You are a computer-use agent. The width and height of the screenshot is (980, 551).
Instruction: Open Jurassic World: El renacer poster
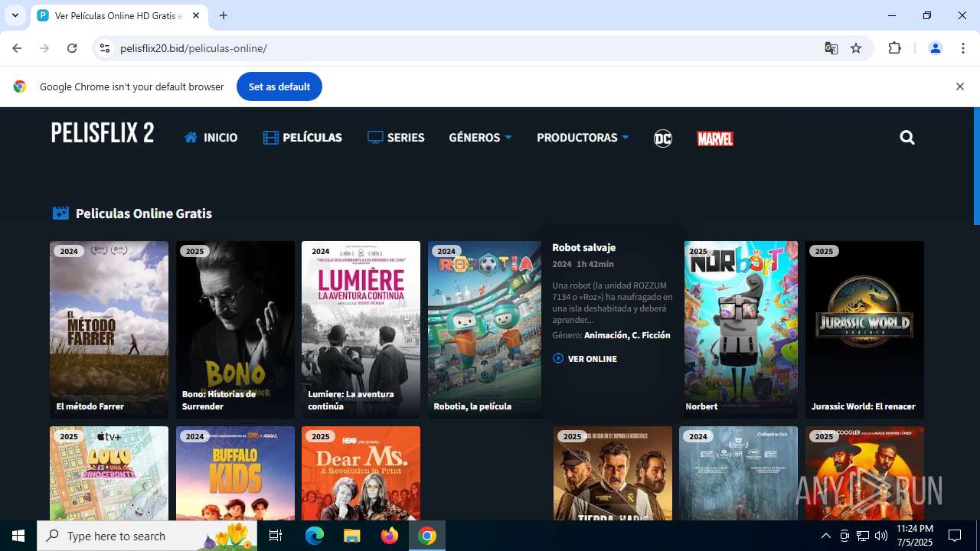tap(864, 330)
